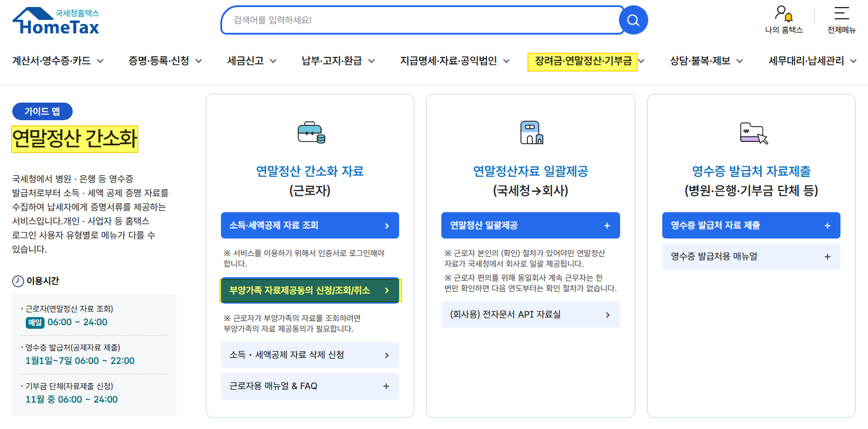The width and height of the screenshot is (868, 429).
Task: Click 소득·세액공제 자료 조회 button
Action: coord(310,226)
